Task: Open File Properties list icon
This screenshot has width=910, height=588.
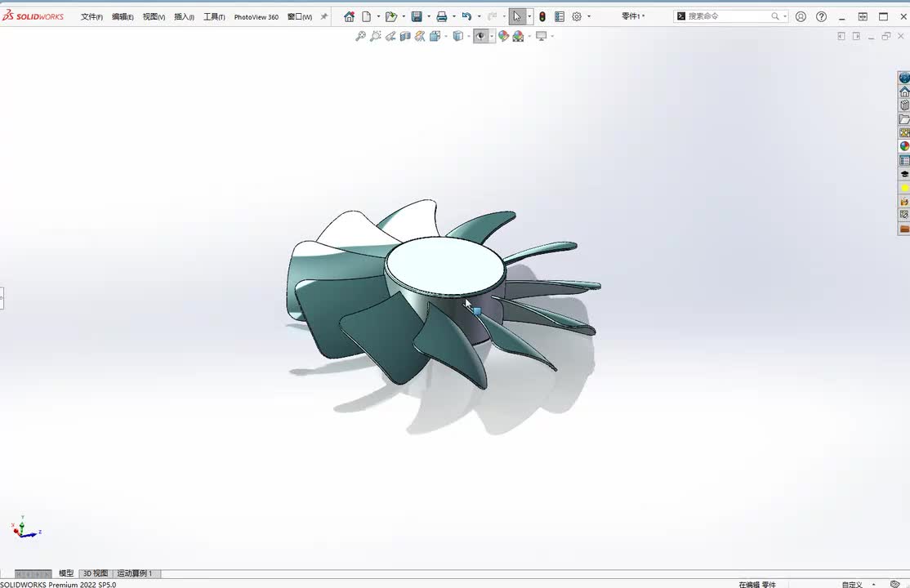Action: [x=560, y=17]
